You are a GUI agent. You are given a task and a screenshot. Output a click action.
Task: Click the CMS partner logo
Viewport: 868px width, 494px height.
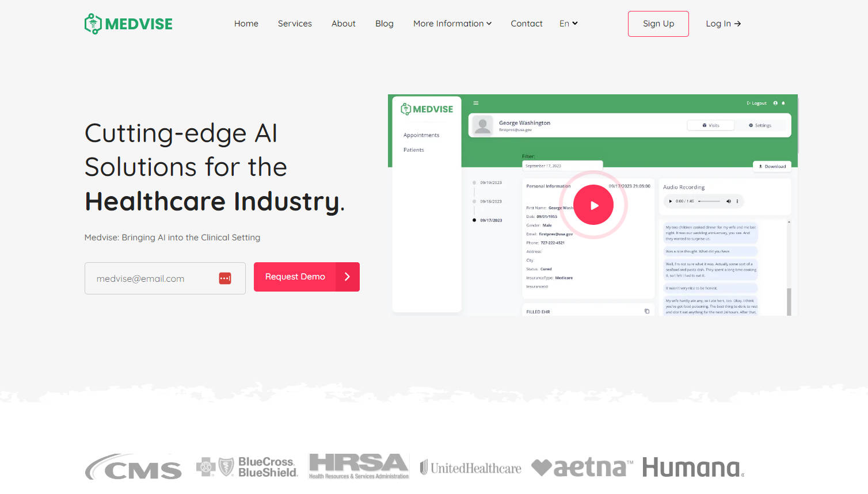click(x=134, y=467)
